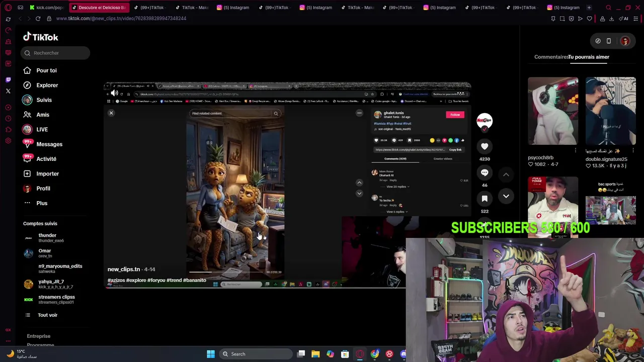Go to previous video with up chevron

(x=506, y=174)
